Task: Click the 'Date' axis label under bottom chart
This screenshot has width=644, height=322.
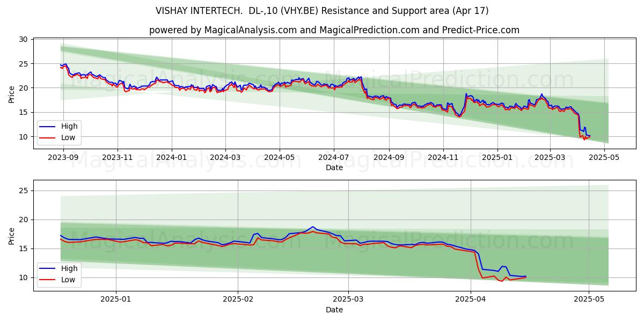Action: [x=334, y=310]
